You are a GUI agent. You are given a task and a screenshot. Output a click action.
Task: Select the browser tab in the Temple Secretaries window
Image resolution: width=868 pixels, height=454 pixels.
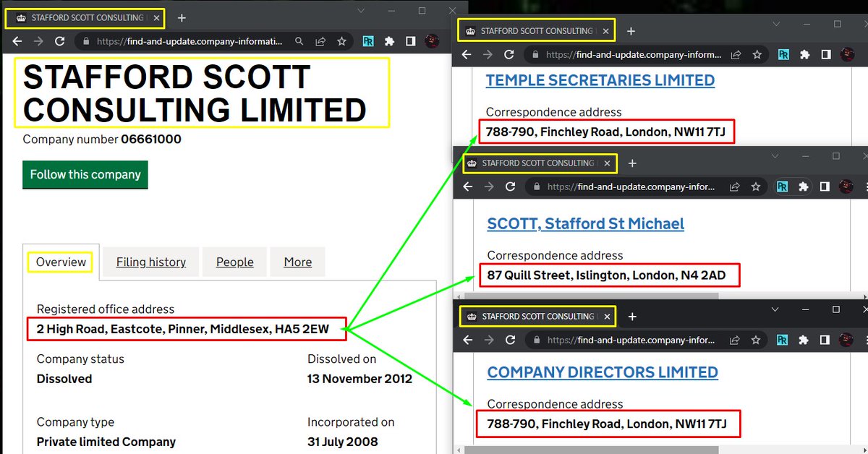point(535,31)
